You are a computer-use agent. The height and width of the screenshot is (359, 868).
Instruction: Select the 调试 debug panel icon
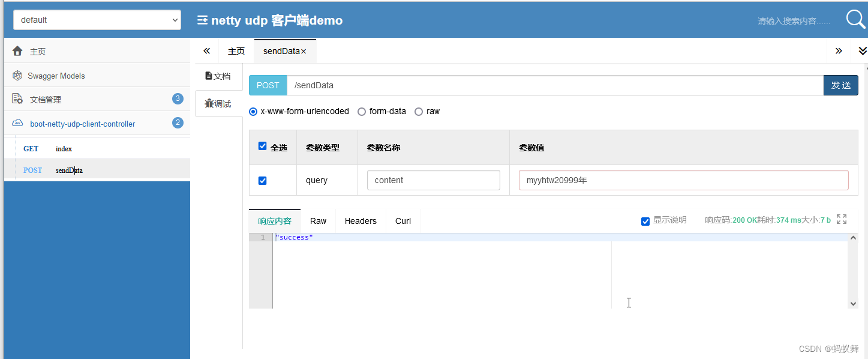(x=208, y=103)
